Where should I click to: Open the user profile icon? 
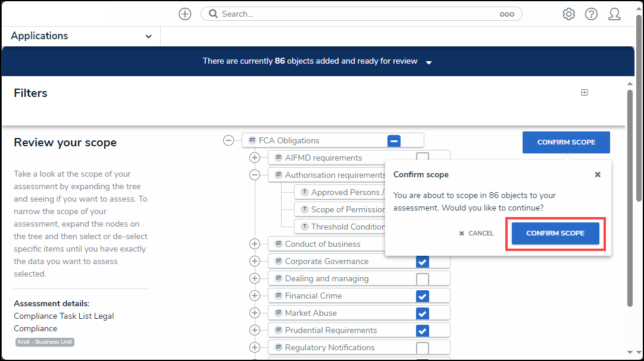pyautogui.click(x=614, y=14)
